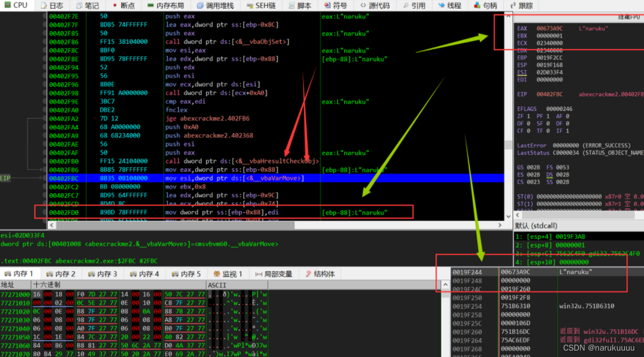Image resolution: width=644 pixels, height=357 pixels.
Task: Open the 结构体 struct tab
Action: point(321,273)
